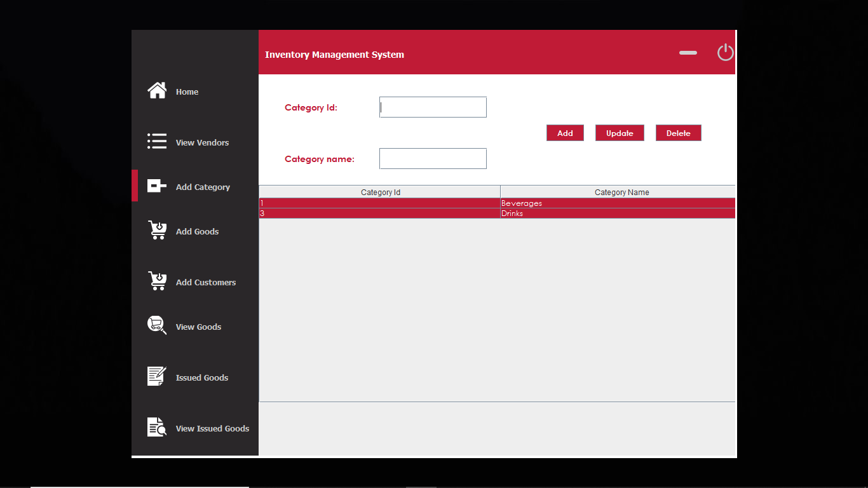Image resolution: width=868 pixels, height=488 pixels.
Task: Click the Delete button
Action: 678,133
